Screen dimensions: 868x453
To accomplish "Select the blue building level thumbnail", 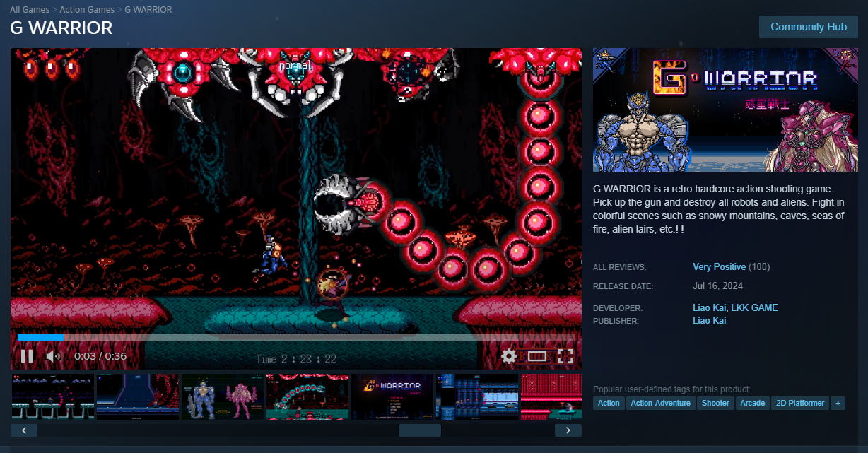I will pyautogui.click(x=477, y=397).
